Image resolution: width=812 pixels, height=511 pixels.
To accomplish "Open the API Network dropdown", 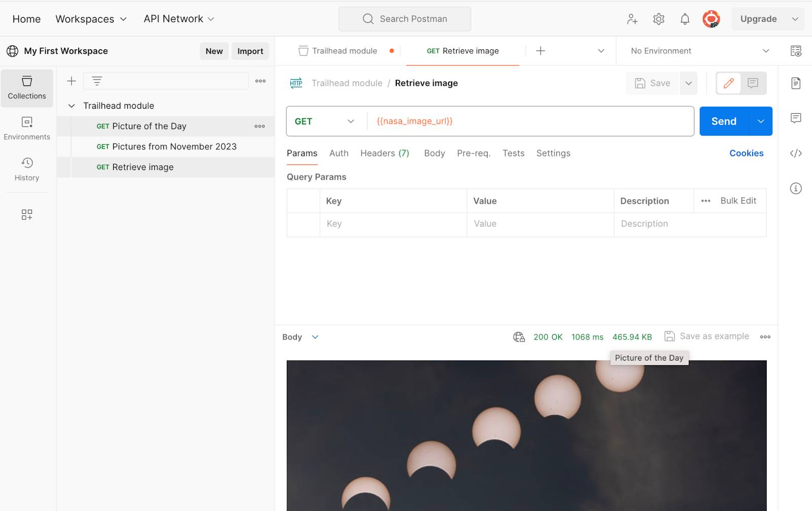I will (x=179, y=19).
